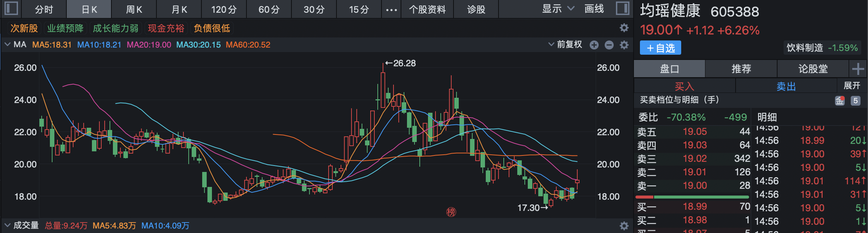Viewport: 868px width, 233px height.
Task: Expand the 显示 display dropdown
Action: pos(558,9)
